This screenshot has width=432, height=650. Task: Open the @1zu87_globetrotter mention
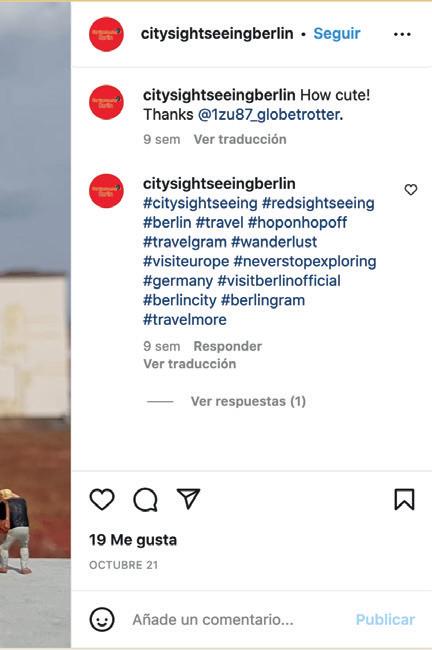click(269, 115)
